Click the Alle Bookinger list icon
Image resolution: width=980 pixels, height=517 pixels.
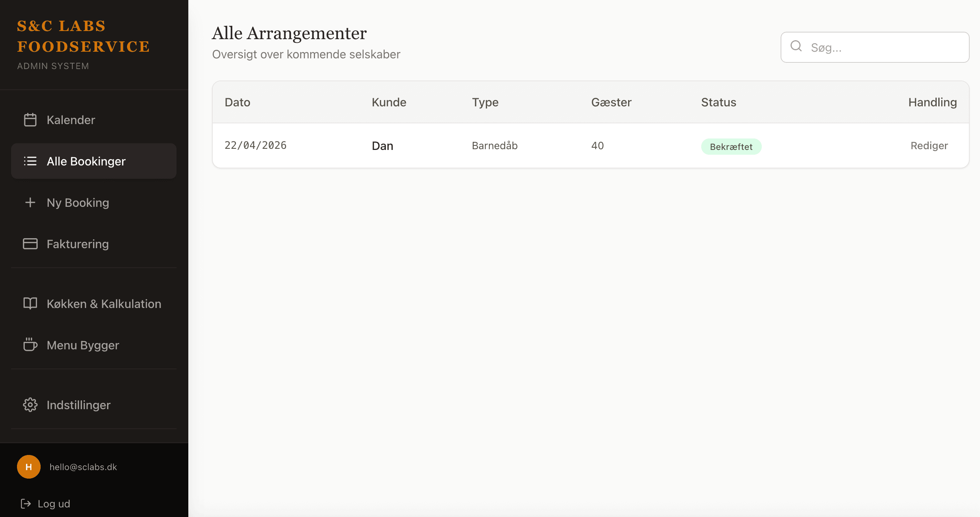(30, 161)
